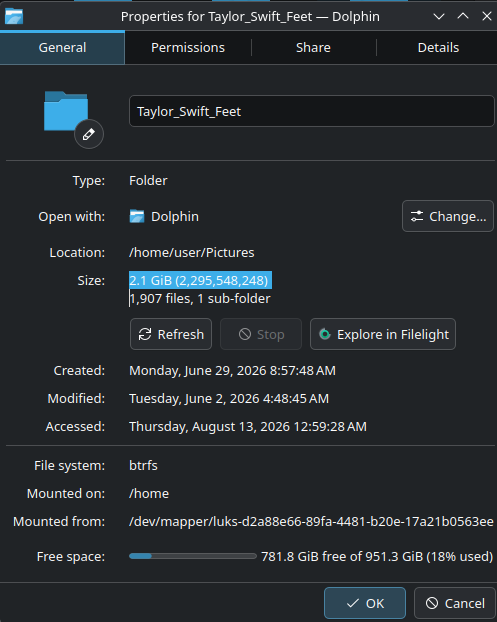Click the Mounted on value /home
Viewport: 497px width, 622px height.
[x=149, y=493]
